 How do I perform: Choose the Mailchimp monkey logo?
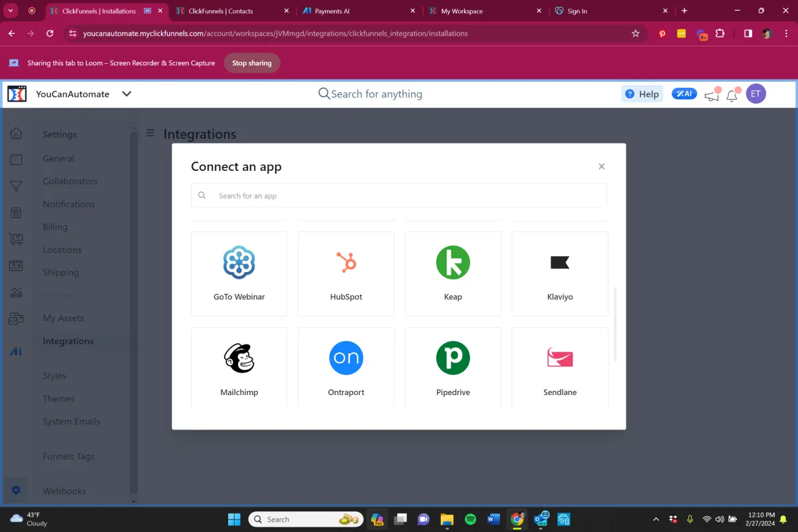pos(239,358)
